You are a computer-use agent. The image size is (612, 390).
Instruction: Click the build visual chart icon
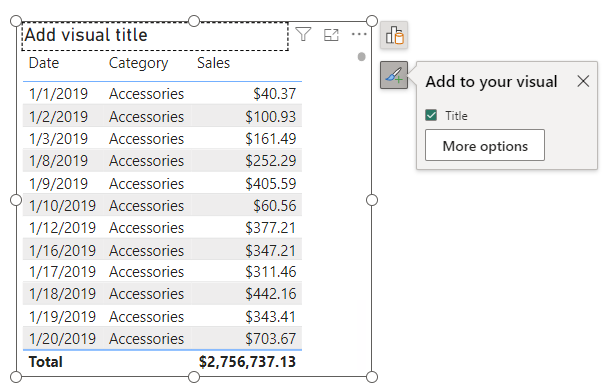click(394, 35)
